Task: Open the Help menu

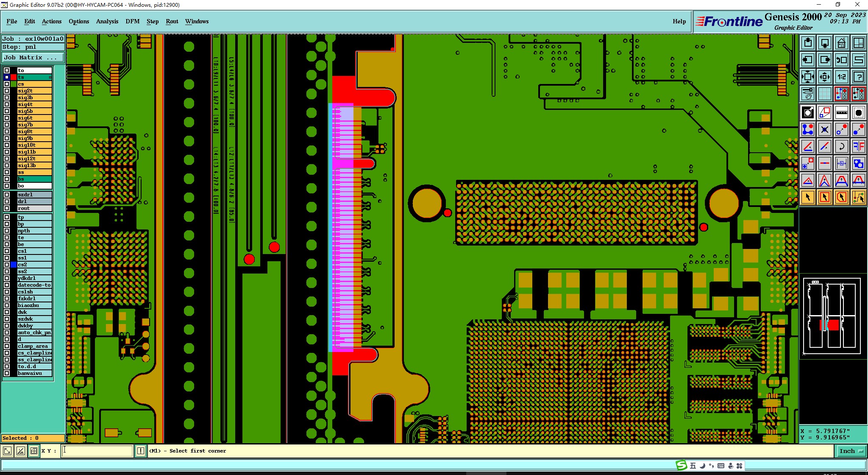Action: [679, 21]
